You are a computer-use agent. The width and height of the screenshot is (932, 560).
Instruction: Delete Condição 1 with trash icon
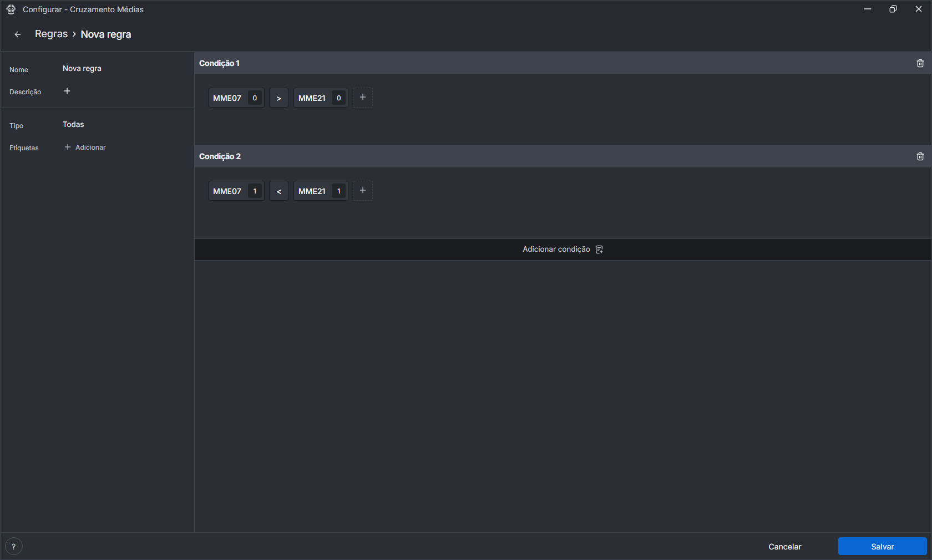pyautogui.click(x=920, y=63)
